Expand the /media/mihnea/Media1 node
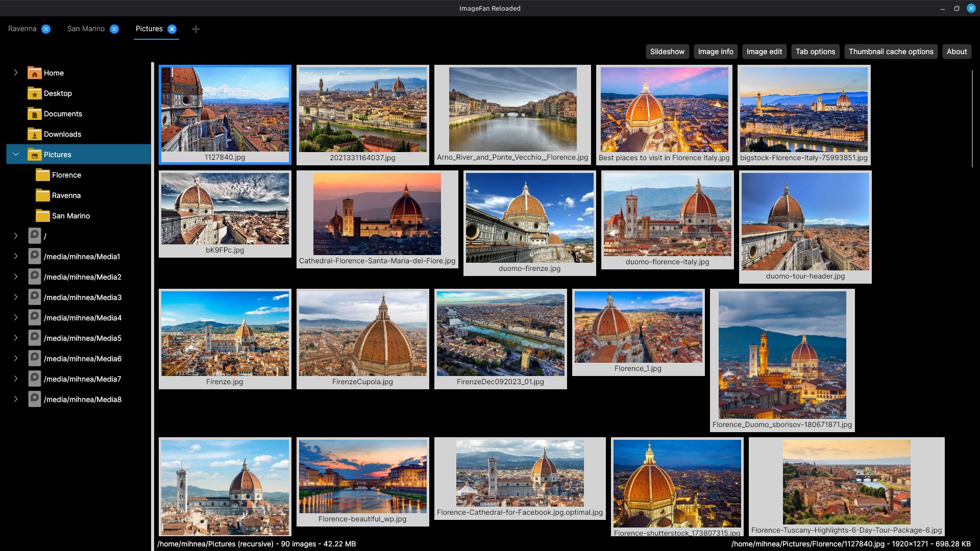 [x=16, y=257]
